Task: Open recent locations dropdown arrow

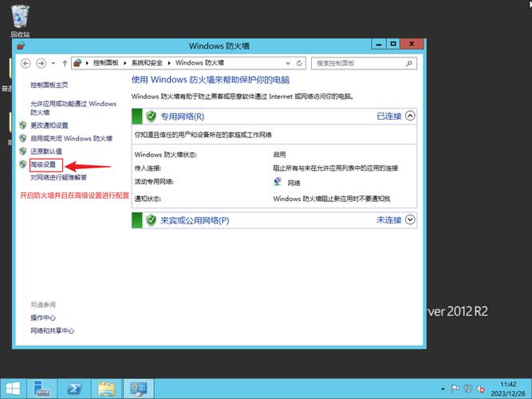Action: (x=53, y=63)
